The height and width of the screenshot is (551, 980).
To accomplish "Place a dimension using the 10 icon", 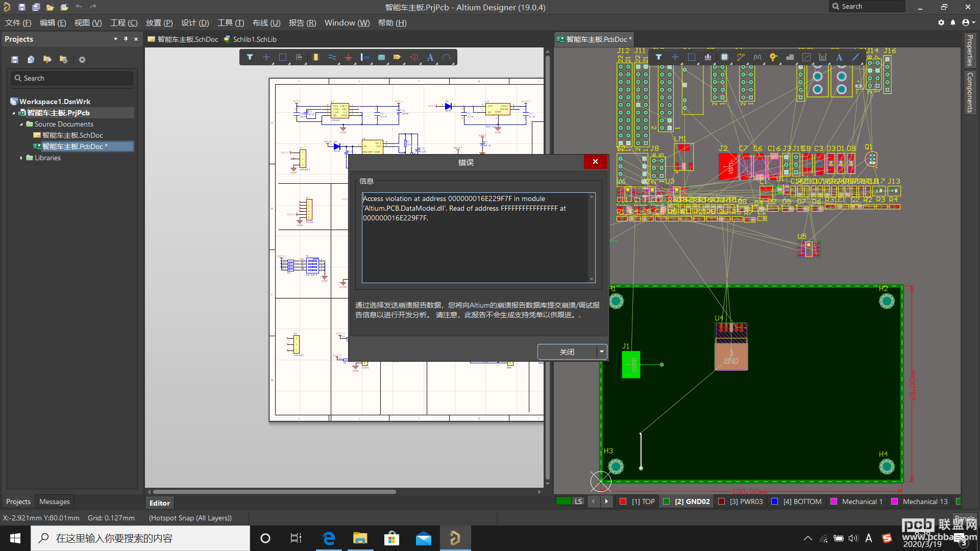I will point(823,57).
